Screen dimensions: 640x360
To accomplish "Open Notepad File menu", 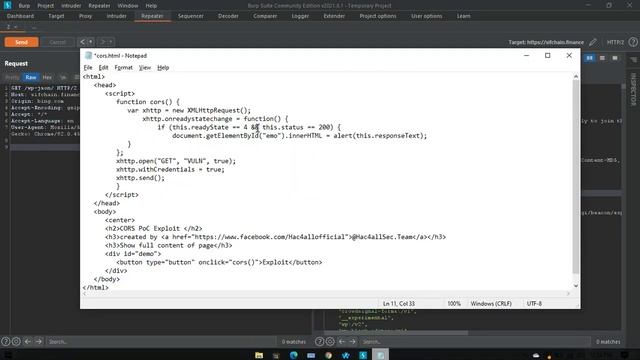I will pos(88,68).
